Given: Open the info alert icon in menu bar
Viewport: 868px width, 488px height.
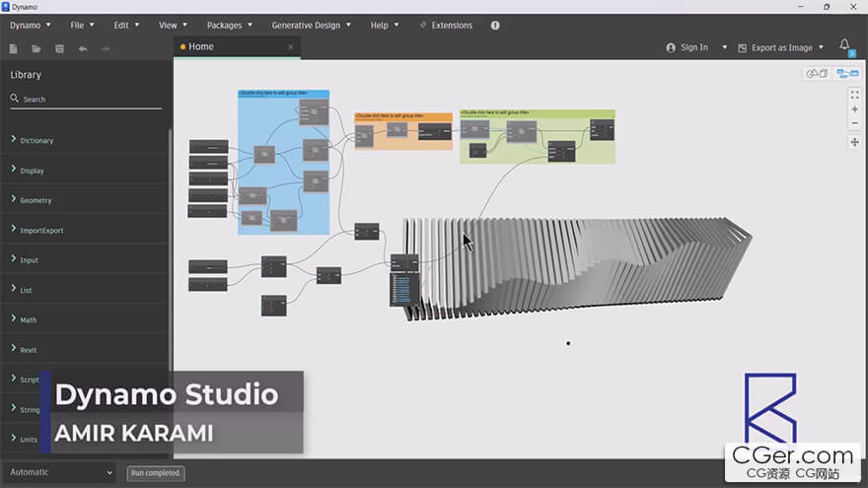Looking at the screenshot, I should [495, 26].
